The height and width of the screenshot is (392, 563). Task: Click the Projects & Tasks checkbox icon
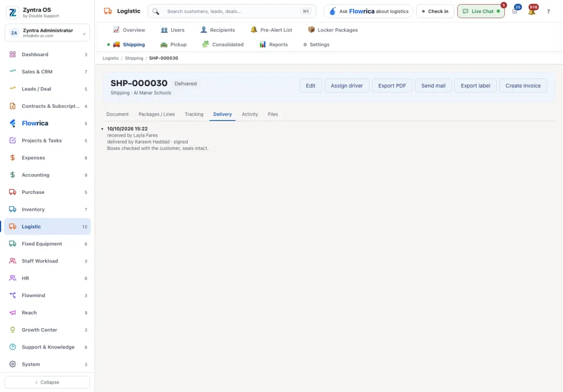(x=12, y=140)
